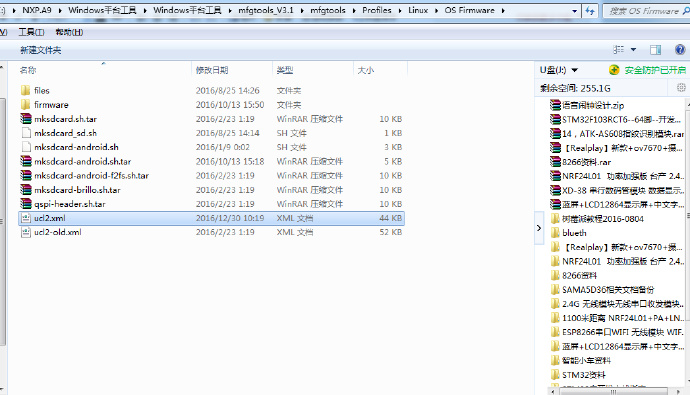
Task: Expand the OS Firmware breadcrumb arrow
Action: [503, 10]
